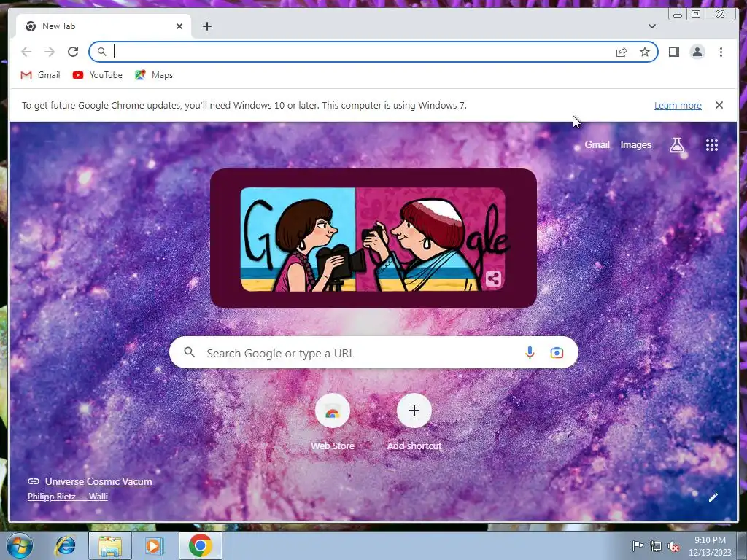Click the search icon in address bar
Screen dimensions: 747x560
[101, 52]
